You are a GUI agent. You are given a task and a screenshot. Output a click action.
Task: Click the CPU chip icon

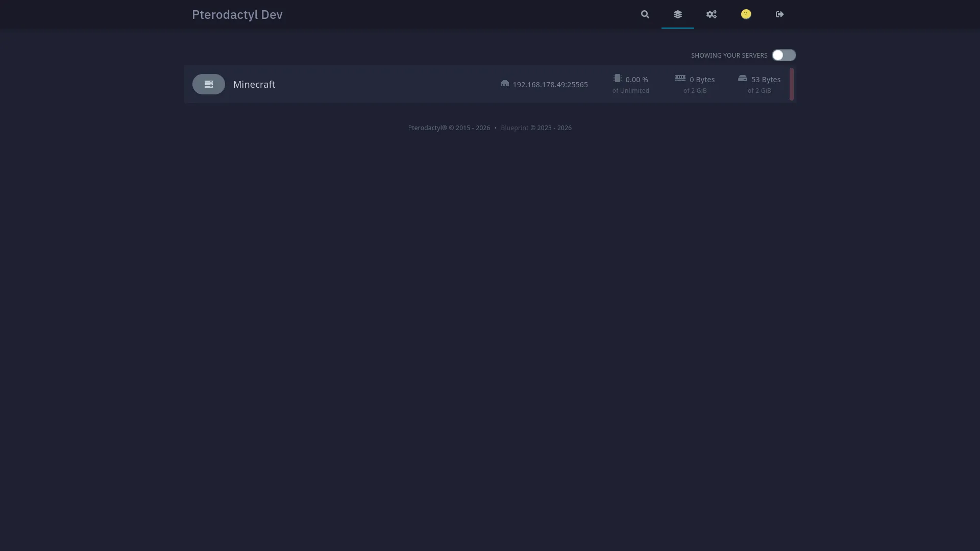pyautogui.click(x=618, y=79)
